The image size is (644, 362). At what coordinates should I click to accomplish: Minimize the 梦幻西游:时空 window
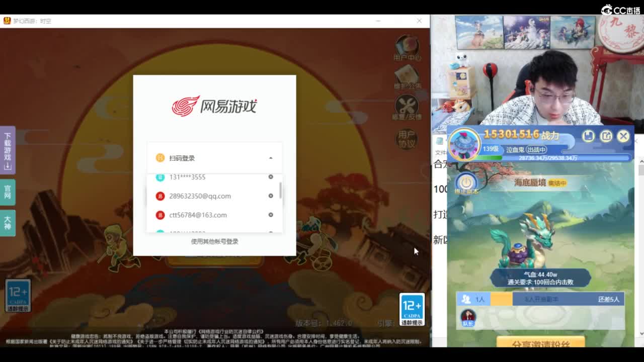[x=378, y=21]
